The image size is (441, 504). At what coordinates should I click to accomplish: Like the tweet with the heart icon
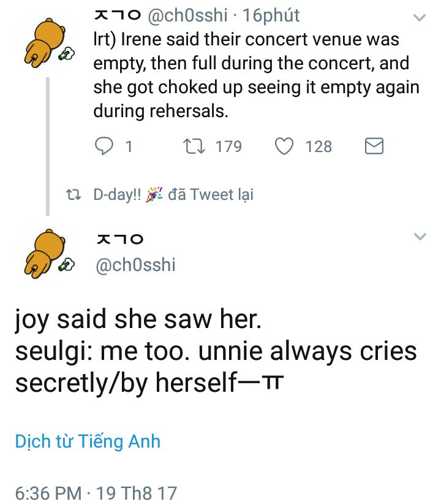(x=282, y=147)
